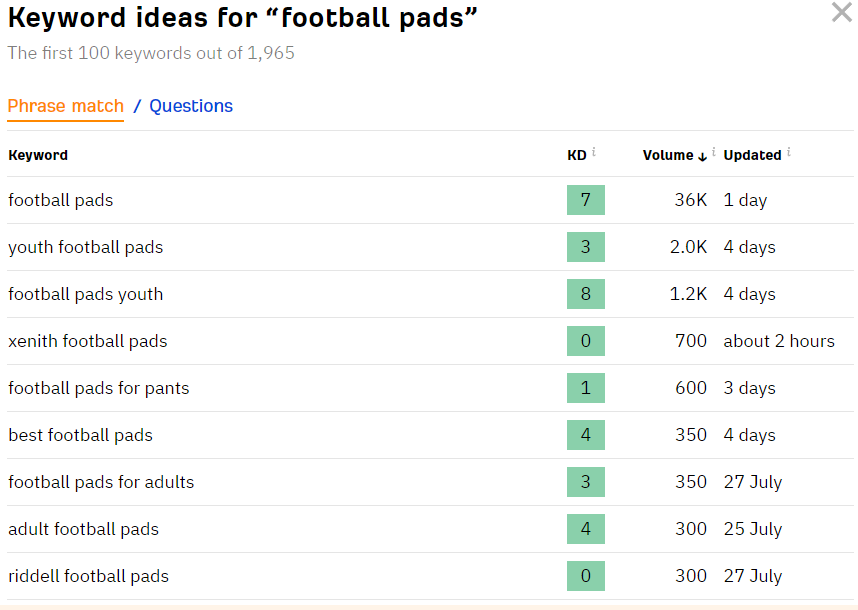The height and width of the screenshot is (610, 858).
Task: Open the "youth football pads" keyword
Action: coord(85,247)
